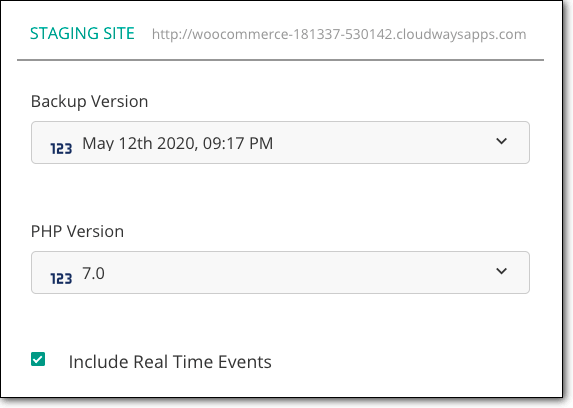Click the 123 icon in Backup Version field

61,148
